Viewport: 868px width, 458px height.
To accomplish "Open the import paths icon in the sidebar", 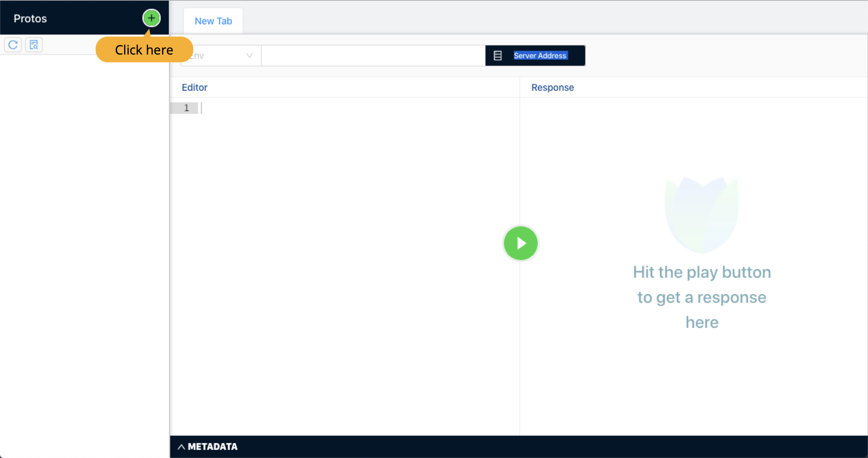I will click(x=34, y=45).
